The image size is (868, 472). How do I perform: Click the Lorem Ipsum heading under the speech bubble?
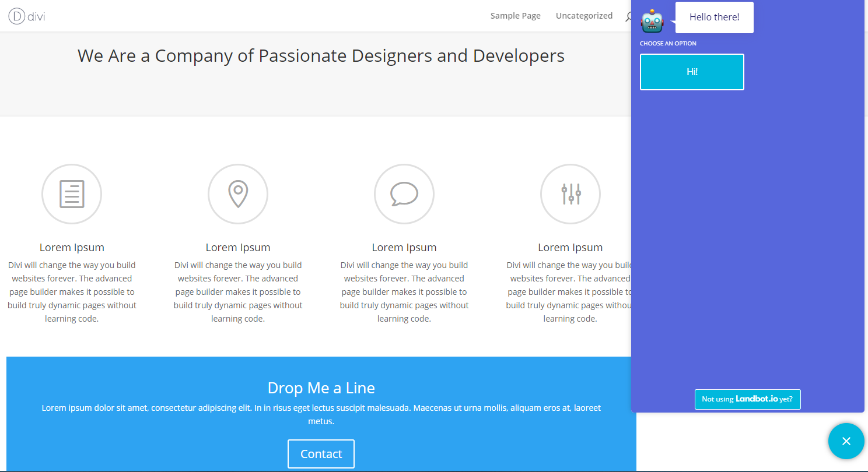point(404,247)
